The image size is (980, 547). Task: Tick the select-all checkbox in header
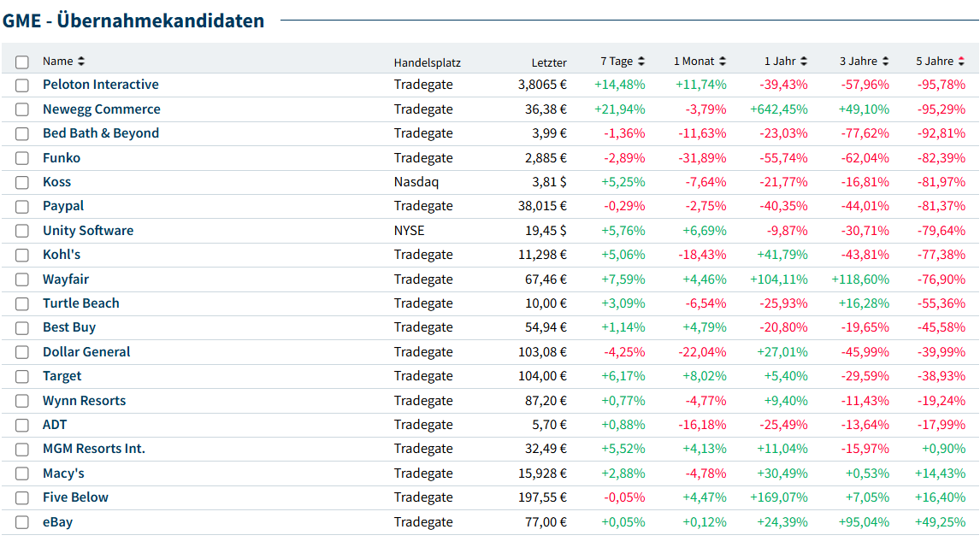(x=22, y=62)
